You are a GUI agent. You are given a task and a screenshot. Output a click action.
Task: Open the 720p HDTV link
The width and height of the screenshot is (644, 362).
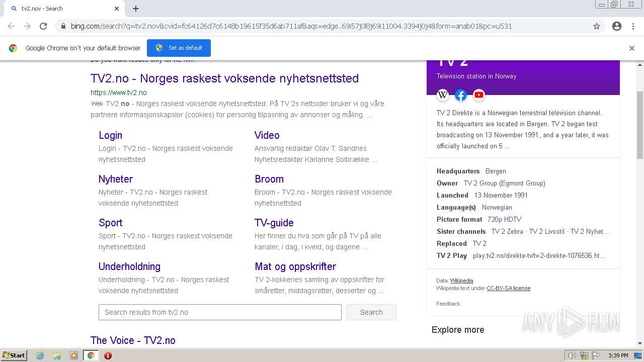coord(504,219)
